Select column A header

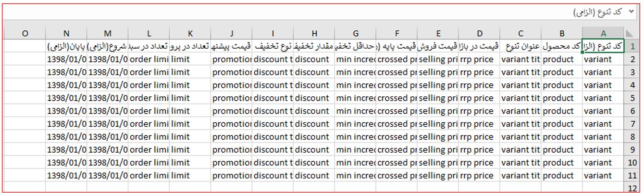[603, 33]
